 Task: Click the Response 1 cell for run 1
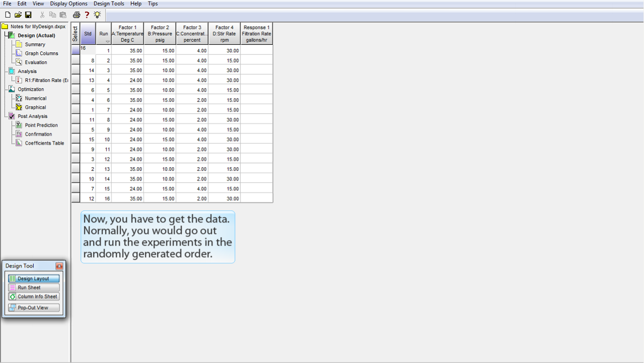(x=257, y=50)
